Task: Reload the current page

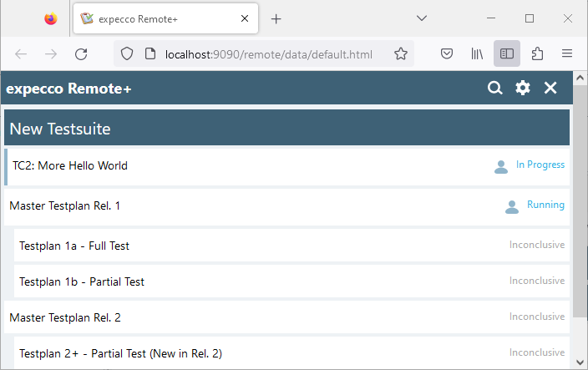Action: tap(81, 53)
